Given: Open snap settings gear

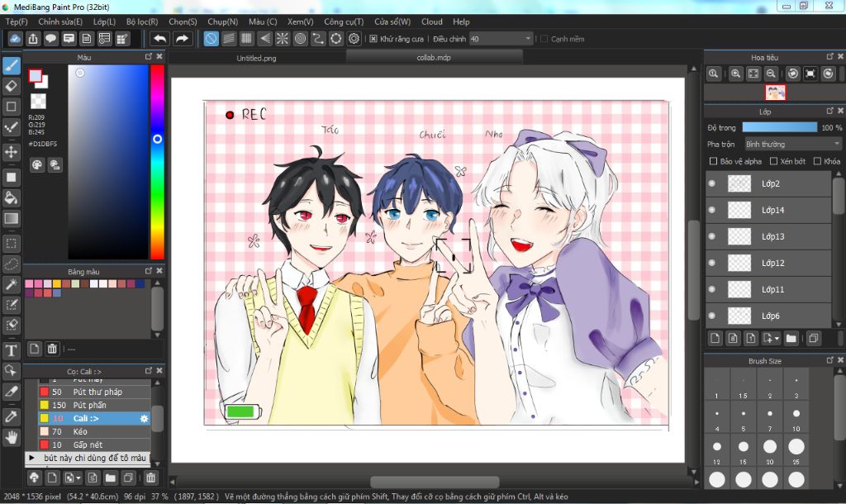Looking at the screenshot, I should 354,38.
